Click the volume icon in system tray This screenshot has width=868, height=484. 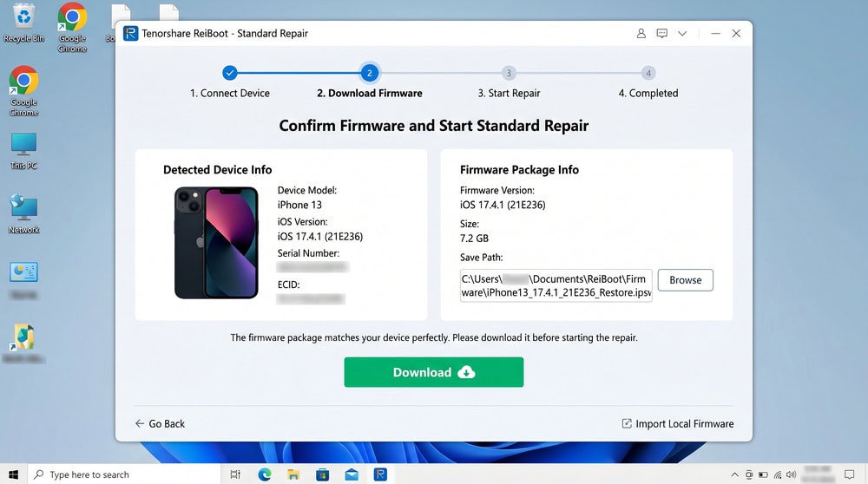pyautogui.click(x=791, y=474)
